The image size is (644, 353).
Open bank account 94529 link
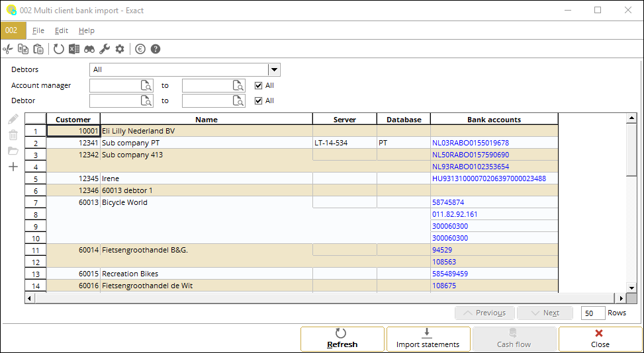click(x=442, y=250)
